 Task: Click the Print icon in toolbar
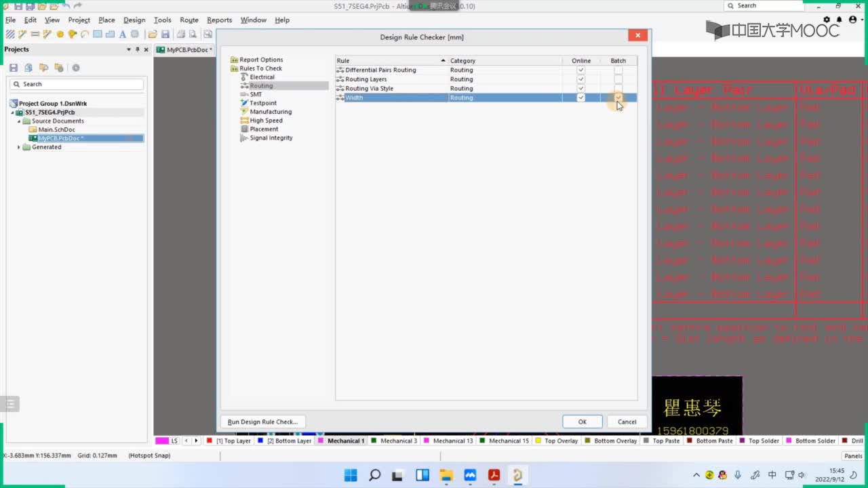point(180,34)
